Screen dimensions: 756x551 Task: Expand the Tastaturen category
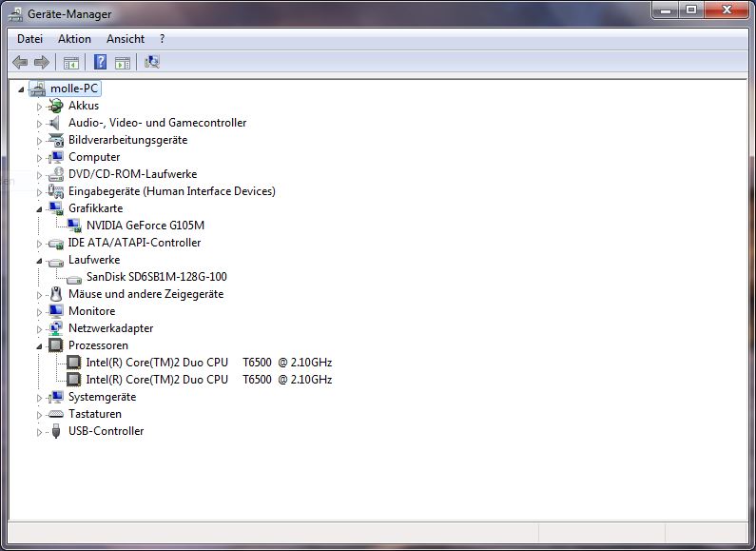pyautogui.click(x=39, y=415)
